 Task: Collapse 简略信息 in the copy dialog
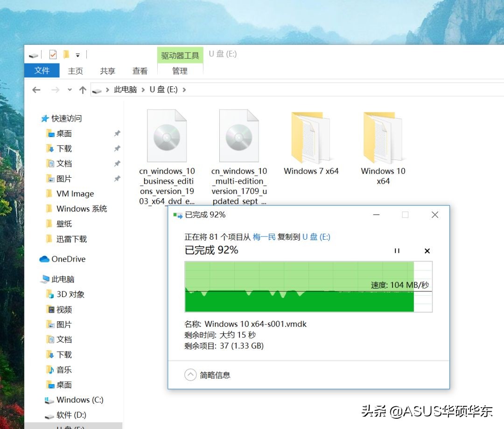tap(190, 374)
